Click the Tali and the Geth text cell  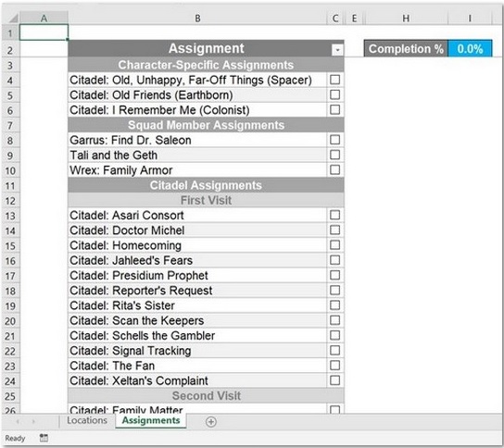(197, 156)
